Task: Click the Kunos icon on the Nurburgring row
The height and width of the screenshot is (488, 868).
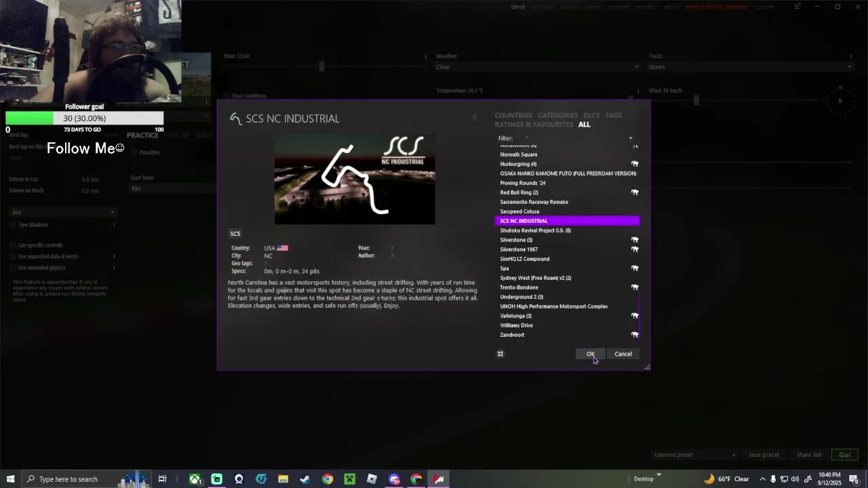Action: [635, 164]
